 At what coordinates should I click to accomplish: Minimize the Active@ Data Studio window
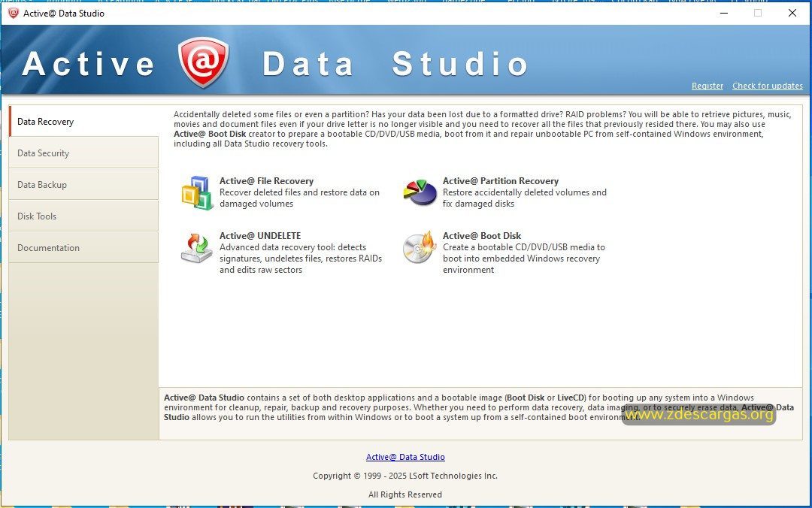724,13
